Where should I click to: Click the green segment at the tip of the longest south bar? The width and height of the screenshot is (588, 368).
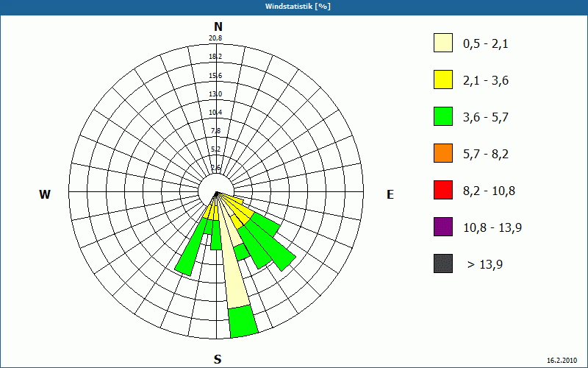pos(243,322)
